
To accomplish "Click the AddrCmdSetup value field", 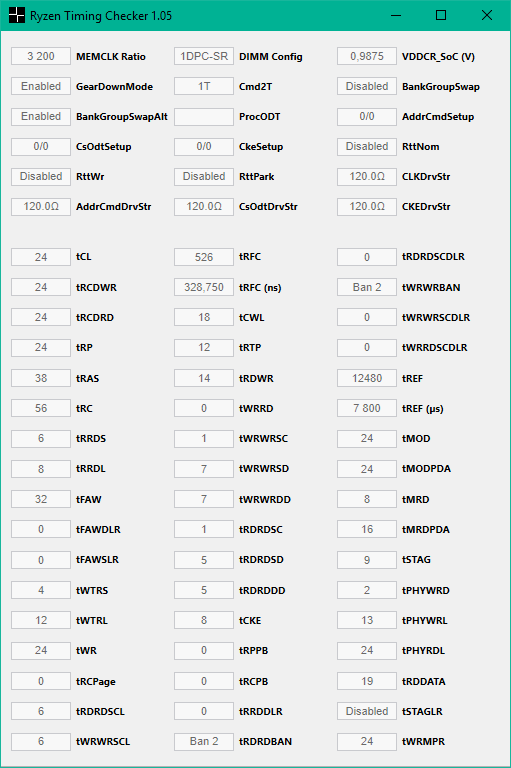I will [x=367, y=117].
